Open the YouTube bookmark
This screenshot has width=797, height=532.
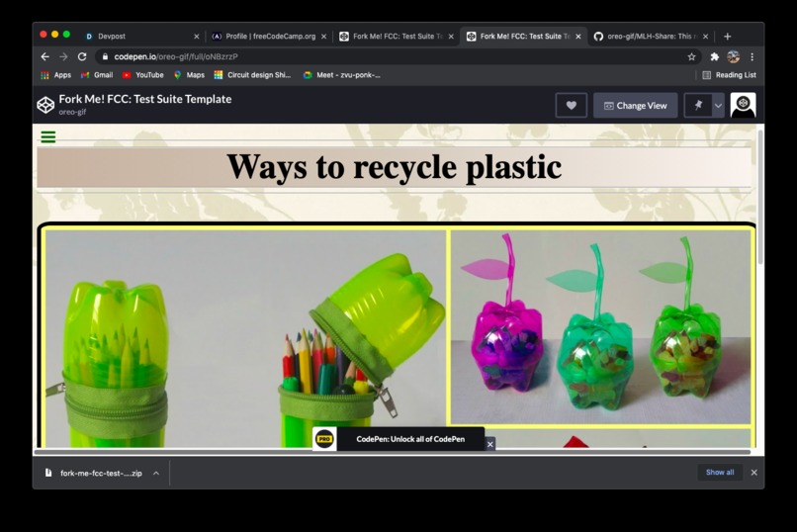pyautogui.click(x=142, y=75)
